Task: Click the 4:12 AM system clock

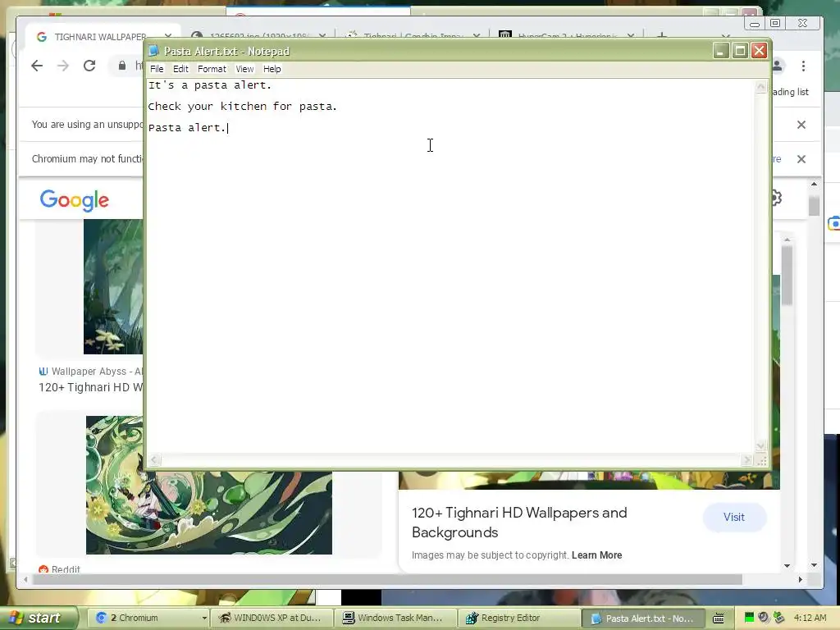Action: tap(810, 619)
